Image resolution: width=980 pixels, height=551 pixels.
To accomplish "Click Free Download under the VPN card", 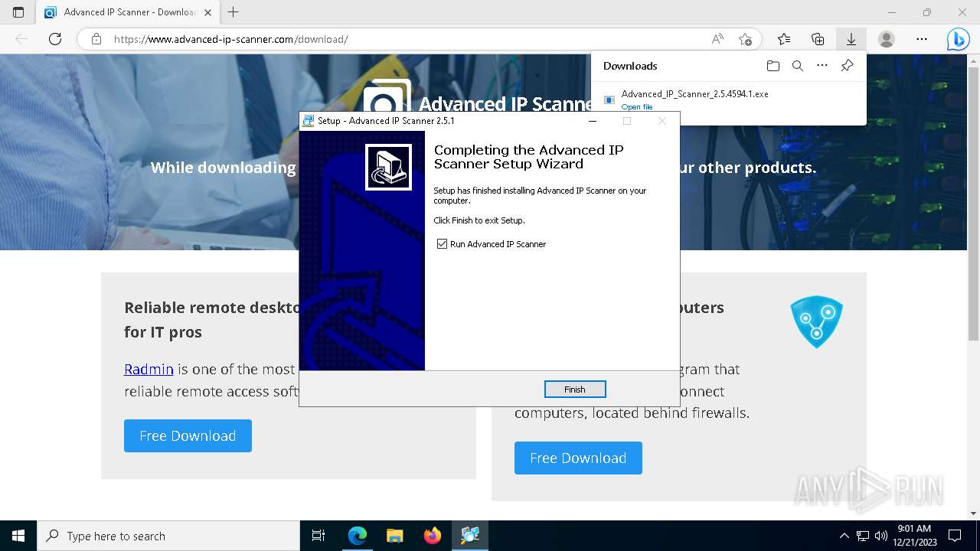I will pos(578,458).
